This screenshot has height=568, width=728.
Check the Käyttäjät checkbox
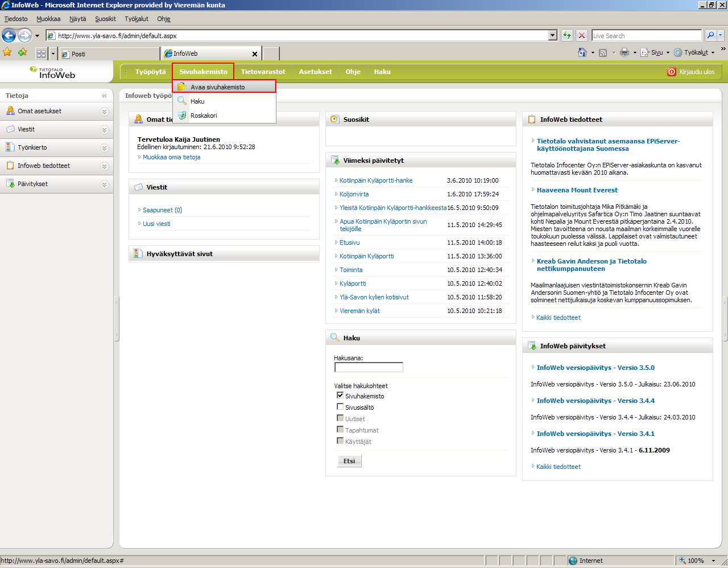pos(340,441)
